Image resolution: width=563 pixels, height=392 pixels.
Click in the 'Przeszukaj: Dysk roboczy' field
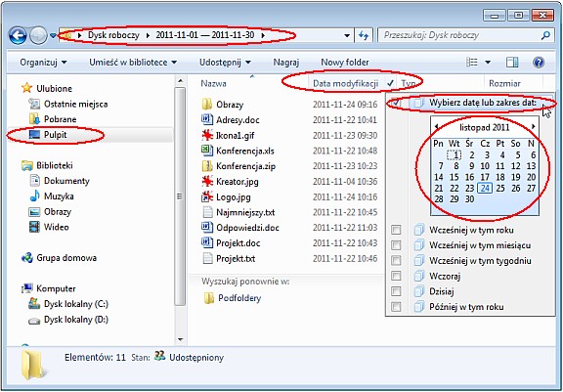(459, 35)
